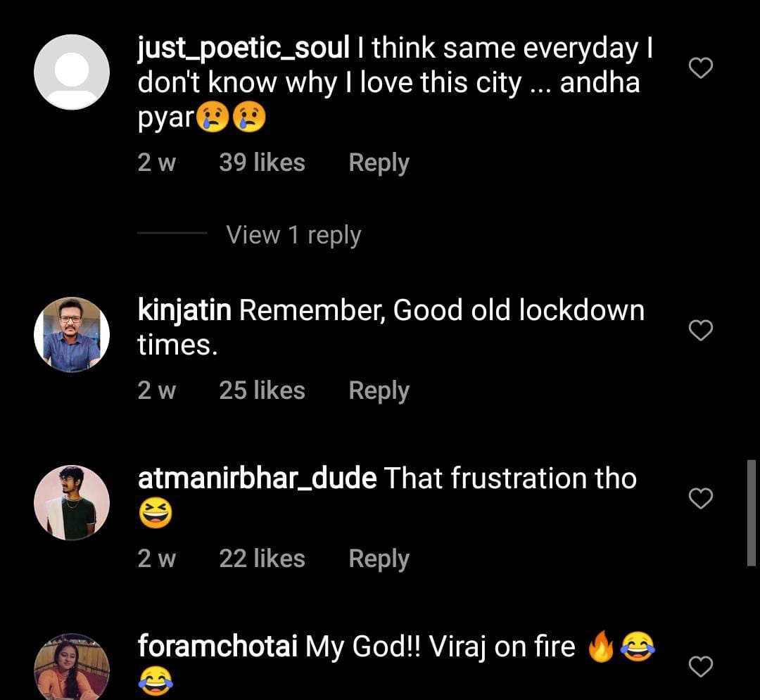The height and width of the screenshot is (700, 760).
Task: Click the comments scrollbar thumb
Action: (751, 512)
